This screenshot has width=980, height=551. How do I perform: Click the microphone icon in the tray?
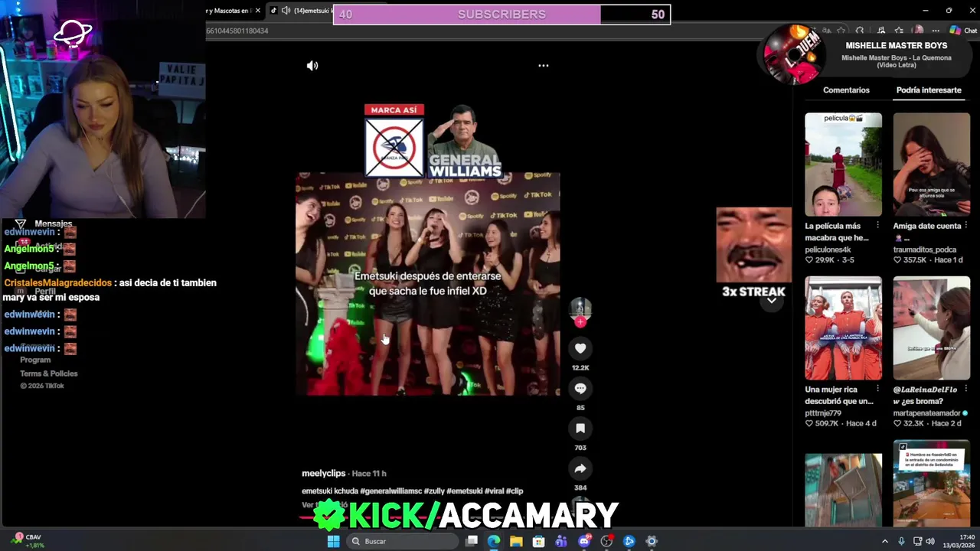click(903, 541)
